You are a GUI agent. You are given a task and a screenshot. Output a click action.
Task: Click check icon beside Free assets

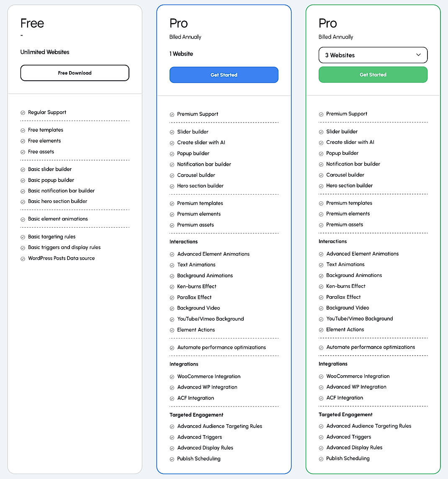(x=23, y=152)
